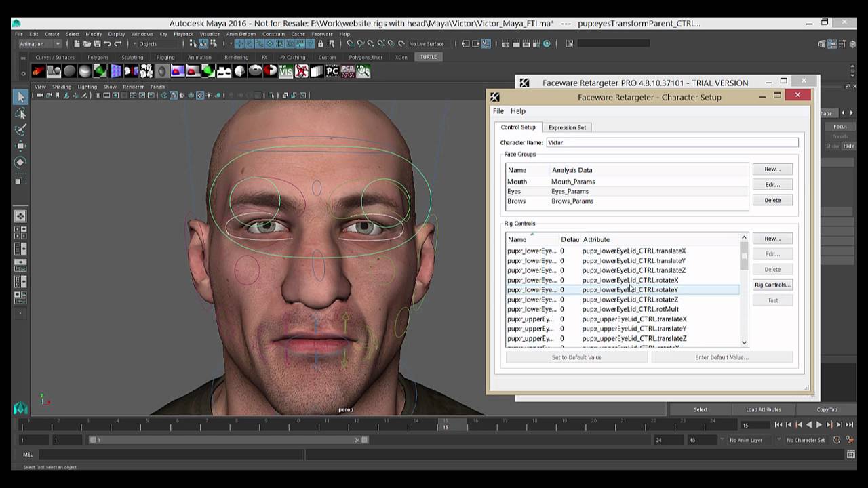This screenshot has height=488, width=868.
Task: Toggle Select by component type mode
Action: (x=212, y=43)
